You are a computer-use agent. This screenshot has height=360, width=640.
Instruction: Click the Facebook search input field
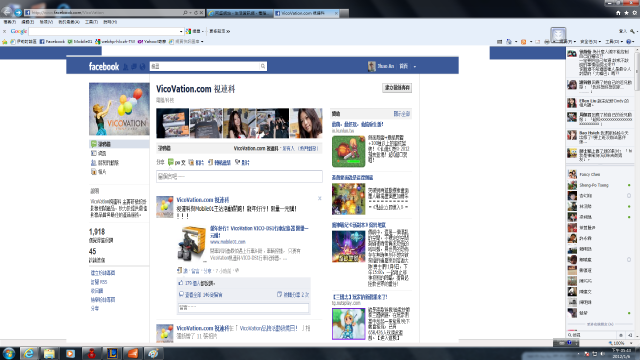tap(205, 66)
